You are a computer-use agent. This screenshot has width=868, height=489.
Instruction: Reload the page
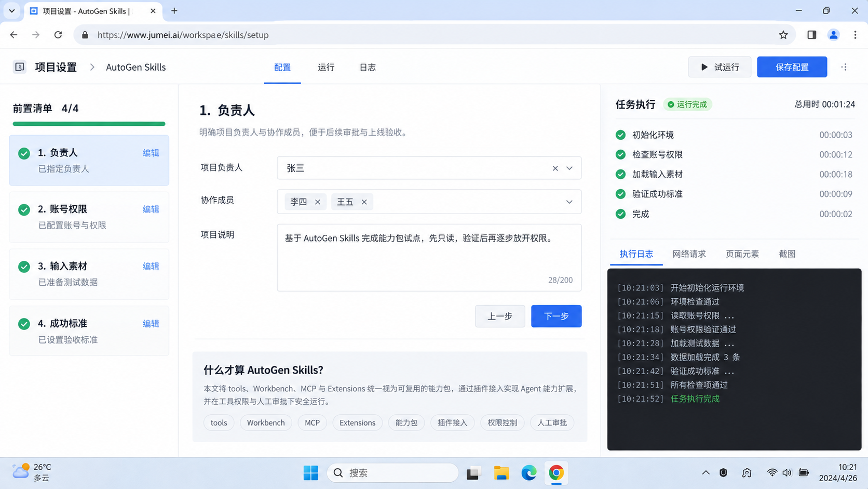[x=58, y=35]
